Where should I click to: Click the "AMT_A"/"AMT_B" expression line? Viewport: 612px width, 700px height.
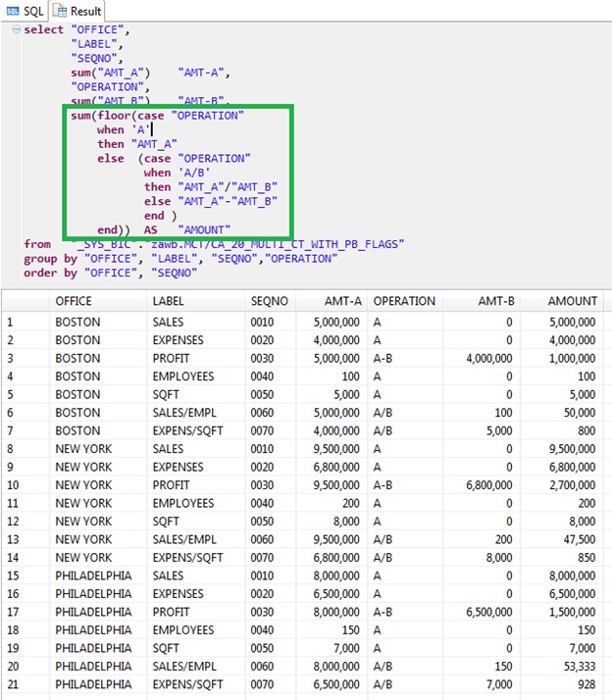211,187
